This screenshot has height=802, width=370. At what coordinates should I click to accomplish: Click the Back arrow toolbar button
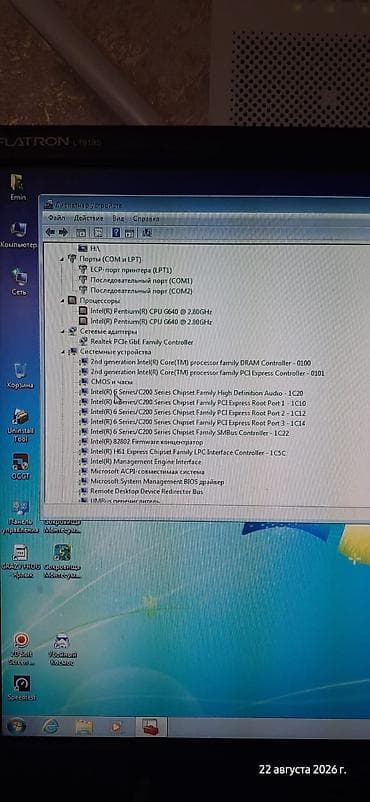(50, 232)
